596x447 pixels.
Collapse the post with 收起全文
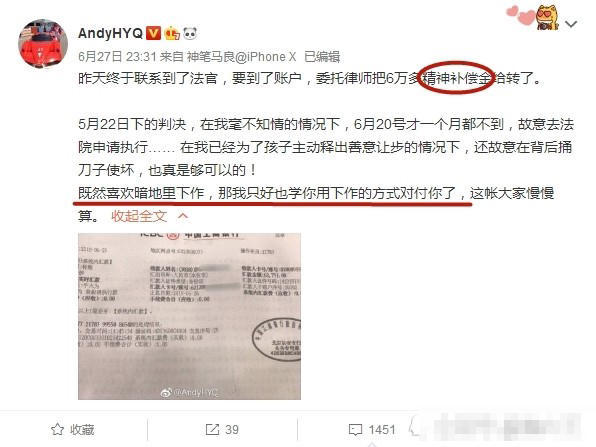tap(139, 216)
